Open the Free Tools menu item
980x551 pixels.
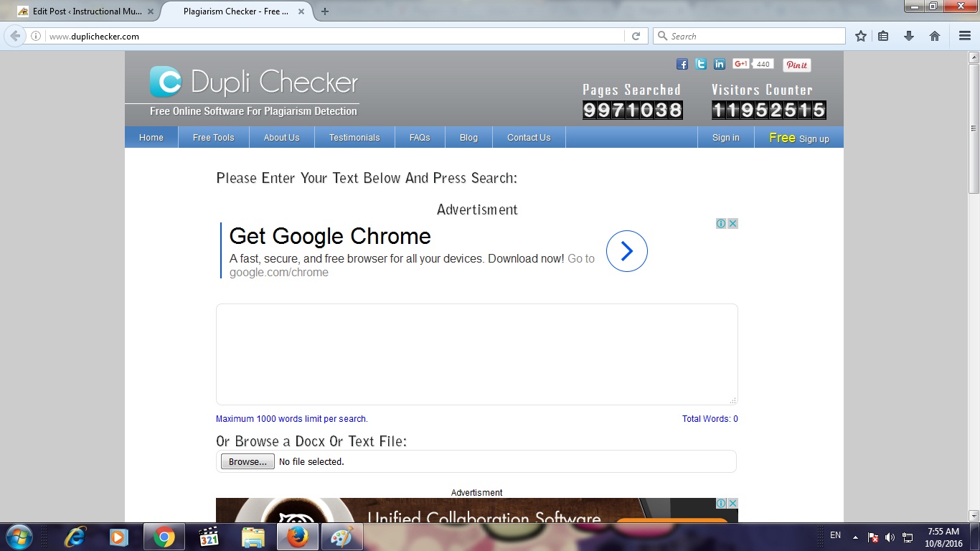[214, 137]
